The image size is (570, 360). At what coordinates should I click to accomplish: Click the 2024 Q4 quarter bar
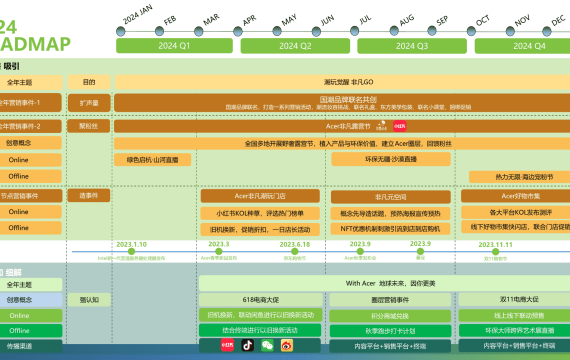tap(522, 46)
